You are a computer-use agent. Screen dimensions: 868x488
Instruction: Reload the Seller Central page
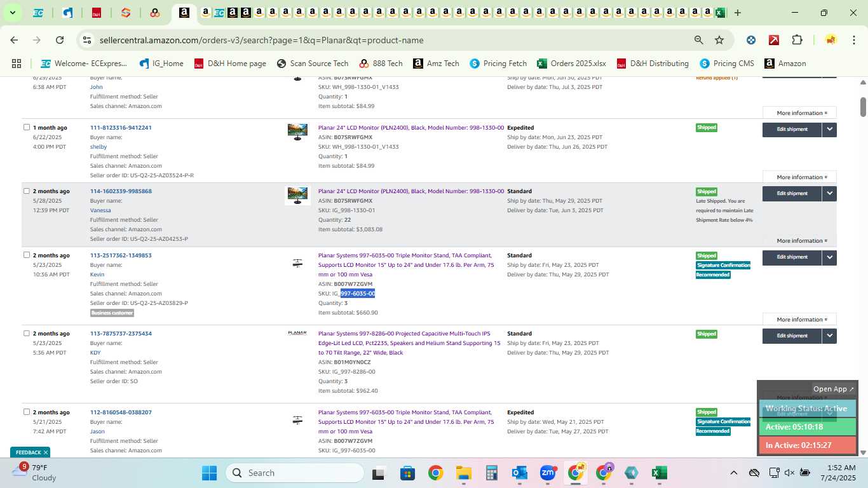click(x=60, y=40)
